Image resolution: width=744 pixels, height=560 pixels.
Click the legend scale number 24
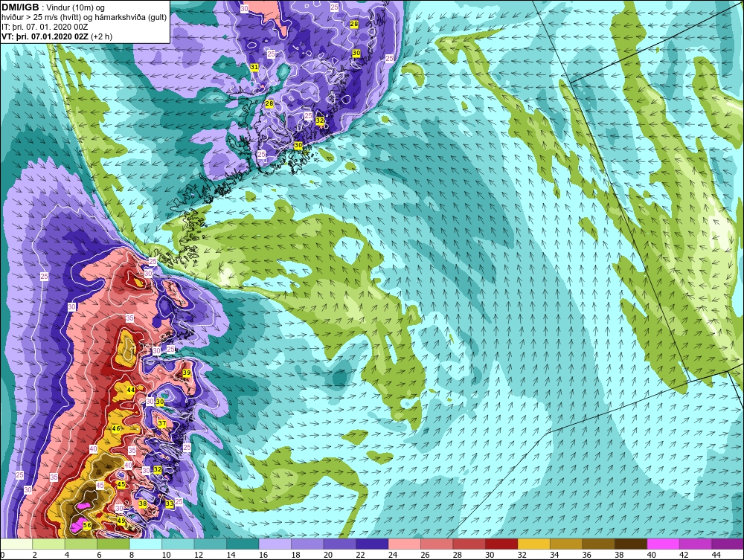click(x=392, y=555)
